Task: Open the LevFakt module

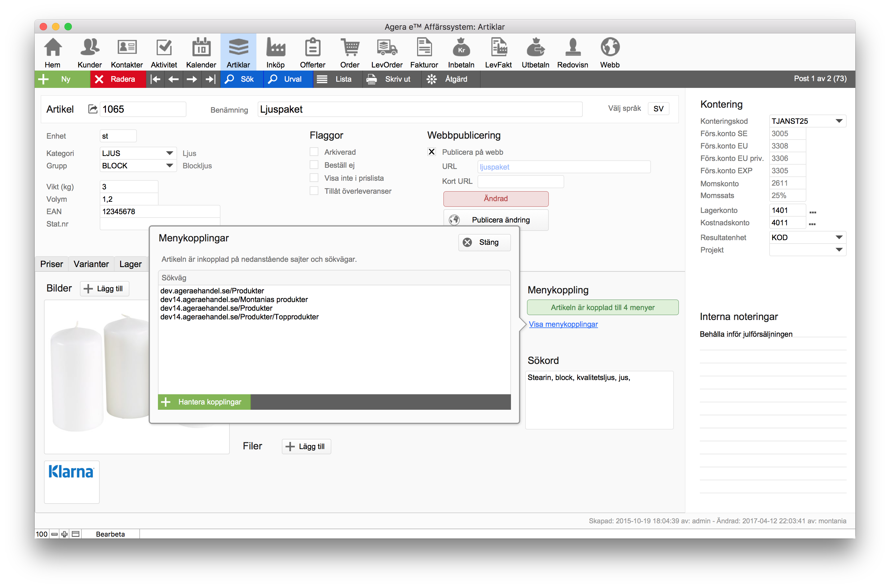Action: pyautogui.click(x=498, y=53)
